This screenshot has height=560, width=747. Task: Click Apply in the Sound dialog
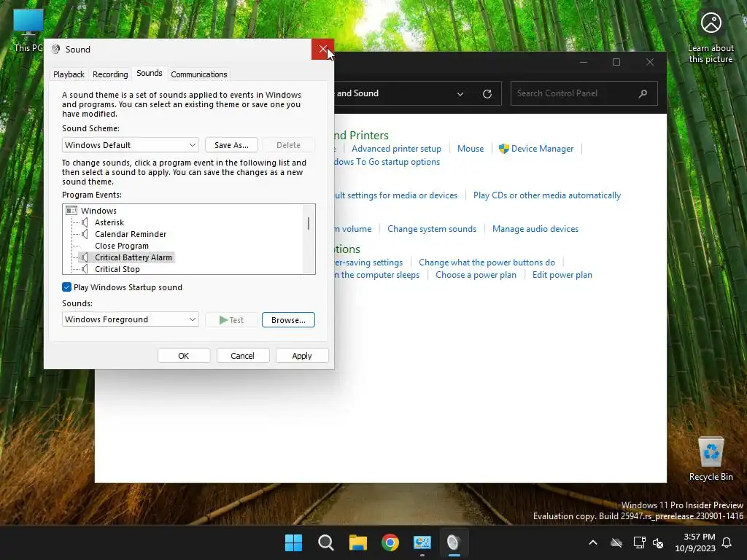[302, 356]
